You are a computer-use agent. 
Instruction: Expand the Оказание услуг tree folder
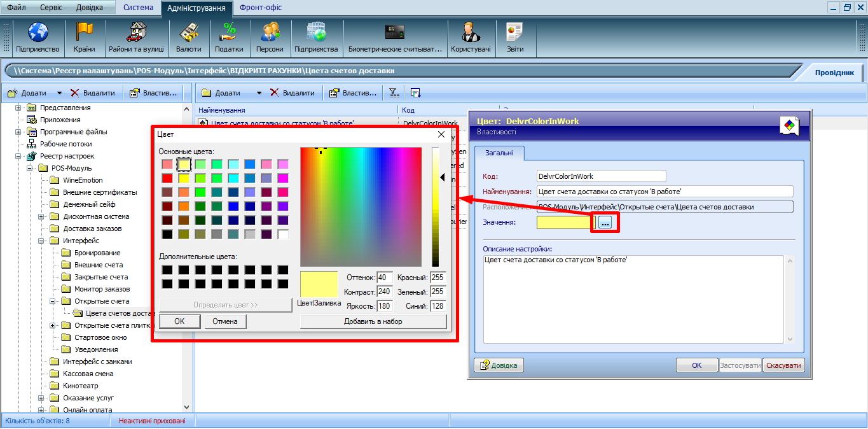tap(41, 398)
